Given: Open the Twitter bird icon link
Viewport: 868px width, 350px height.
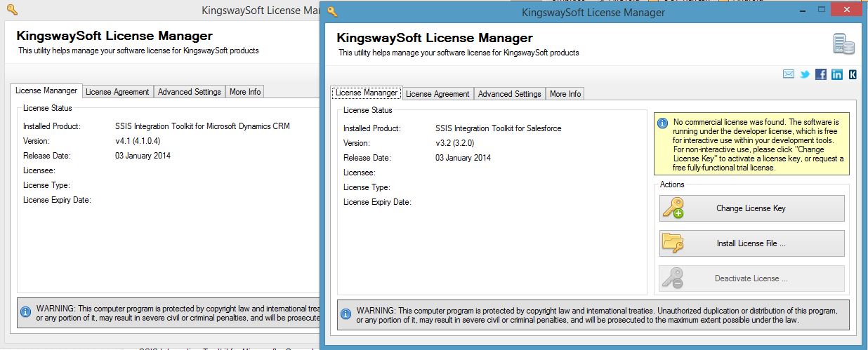Looking at the screenshot, I should tap(804, 74).
